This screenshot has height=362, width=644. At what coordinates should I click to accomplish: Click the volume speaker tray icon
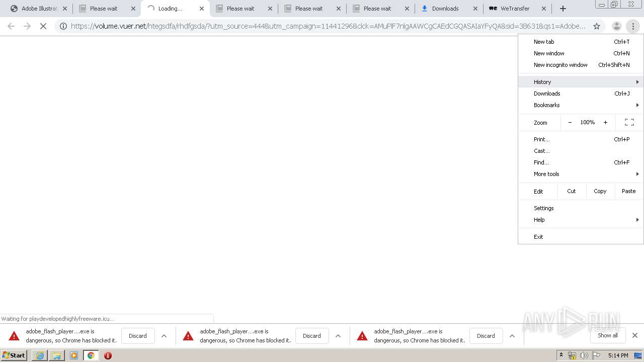(584, 355)
